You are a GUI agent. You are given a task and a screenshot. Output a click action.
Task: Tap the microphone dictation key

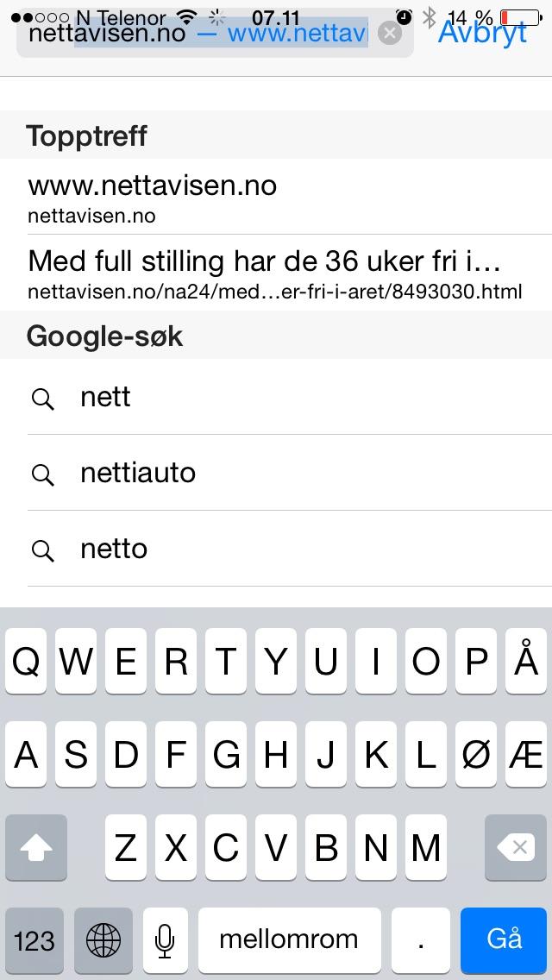tap(166, 939)
